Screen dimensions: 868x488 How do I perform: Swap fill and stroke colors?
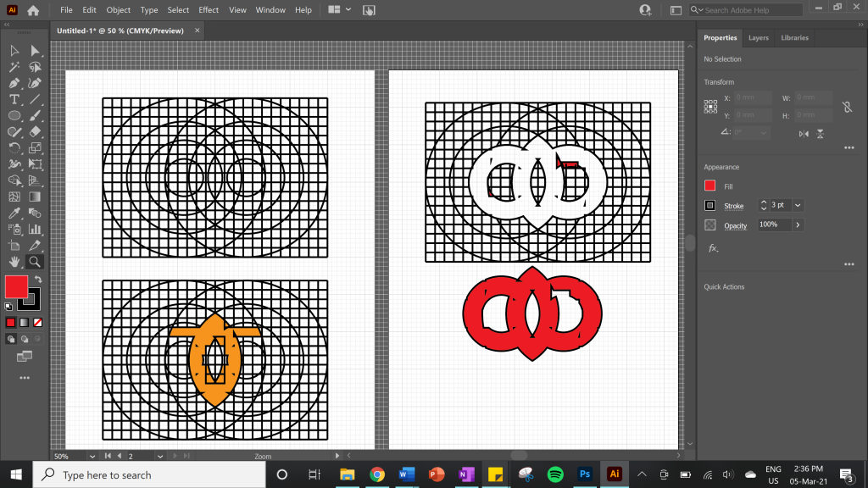tap(38, 279)
